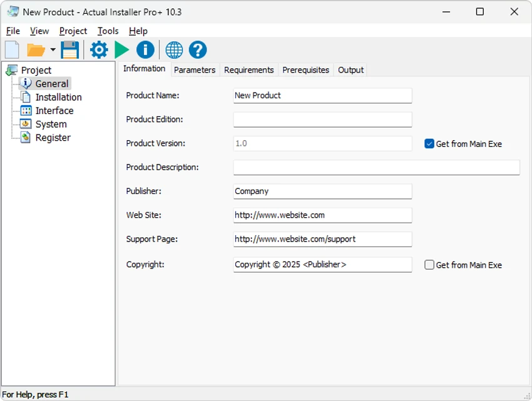Open build settings via the gear icon
Viewport: 532px width, 401px height.
(x=99, y=50)
